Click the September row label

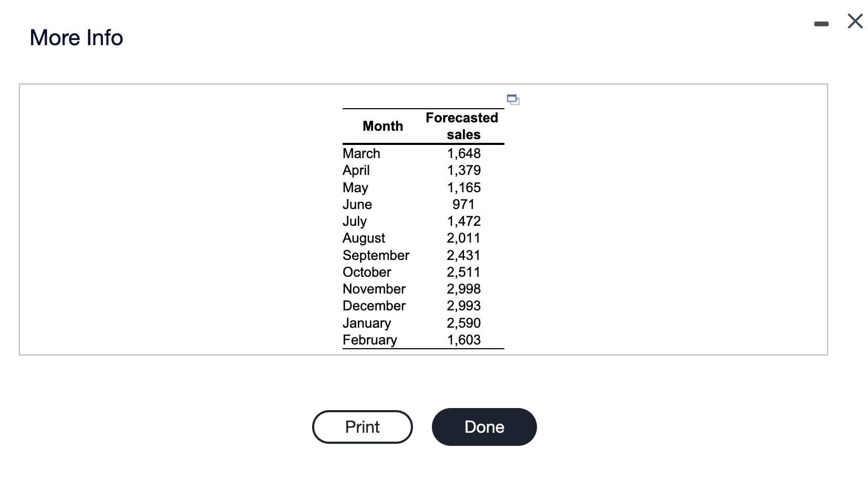(376, 255)
